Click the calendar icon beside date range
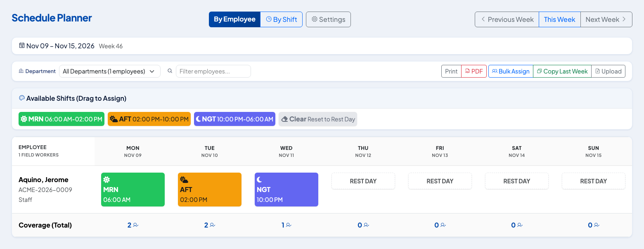 [22, 45]
